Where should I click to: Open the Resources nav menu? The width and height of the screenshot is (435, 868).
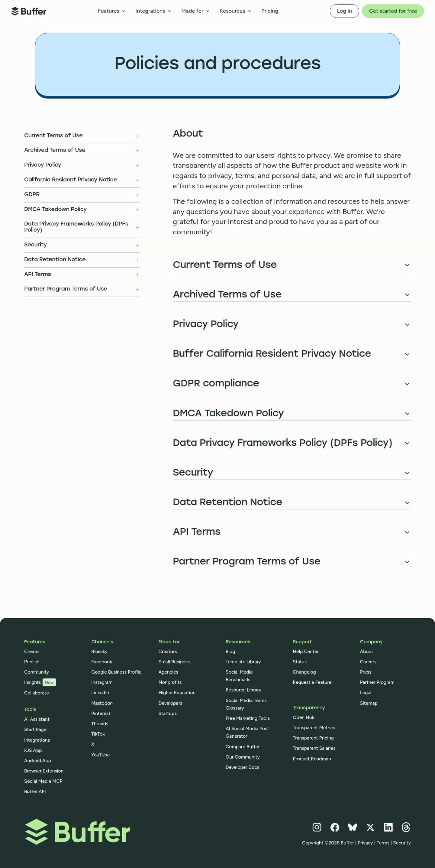click(x=235, y=11)
